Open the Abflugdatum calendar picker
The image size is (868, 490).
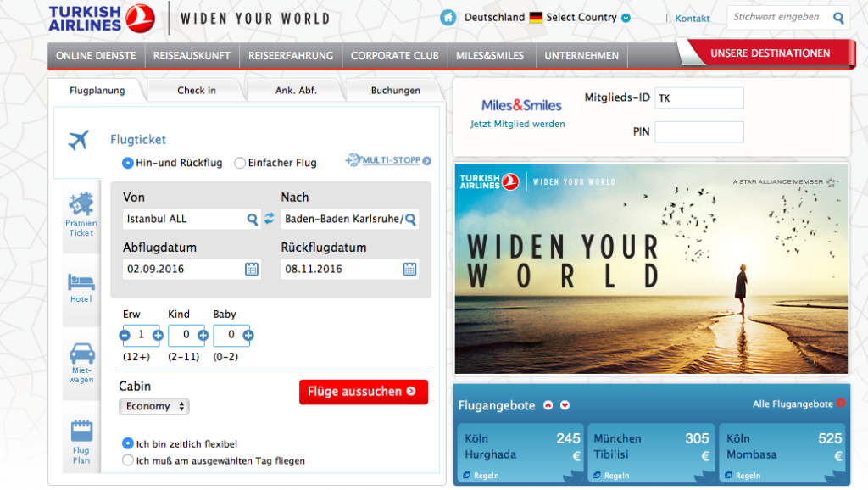252,269
